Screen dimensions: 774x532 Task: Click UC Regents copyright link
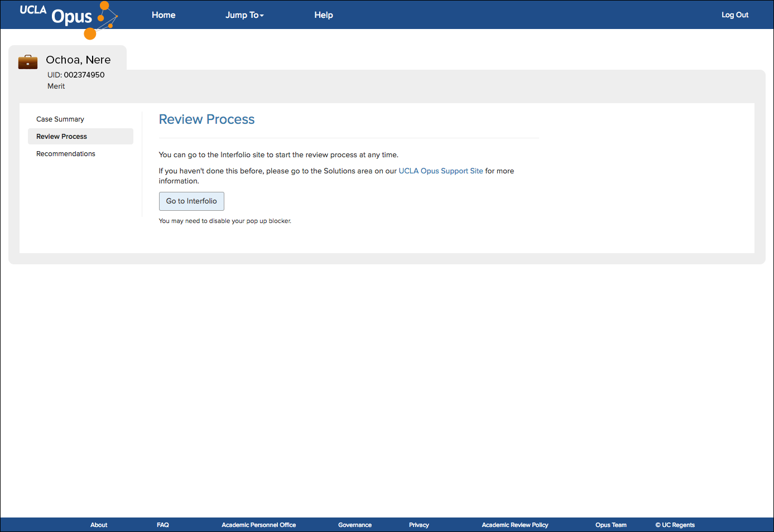coord(675,525)
